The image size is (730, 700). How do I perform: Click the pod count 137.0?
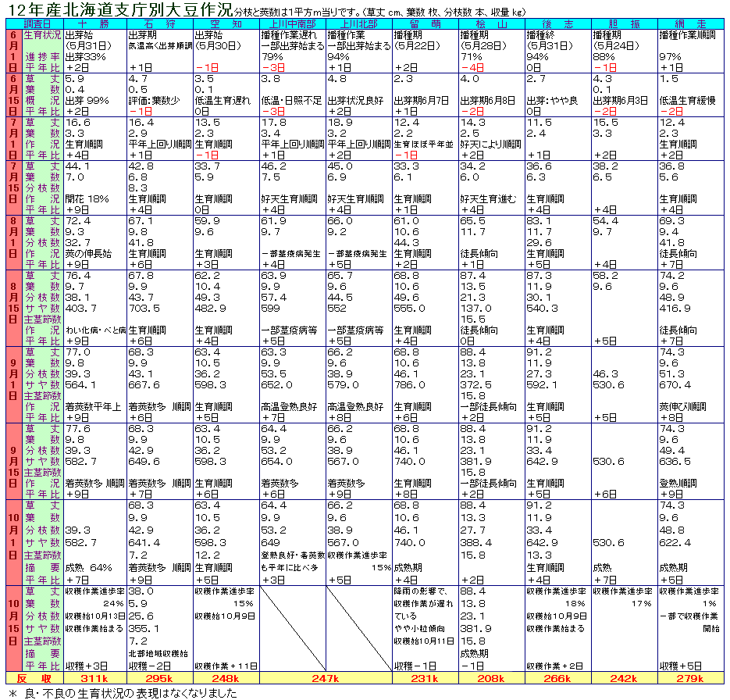tap(475, 309)
